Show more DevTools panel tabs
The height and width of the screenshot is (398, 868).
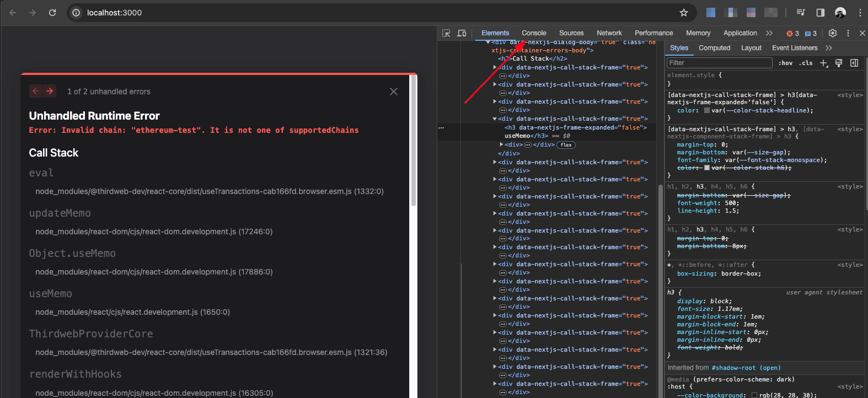click(x=769, y=33)
